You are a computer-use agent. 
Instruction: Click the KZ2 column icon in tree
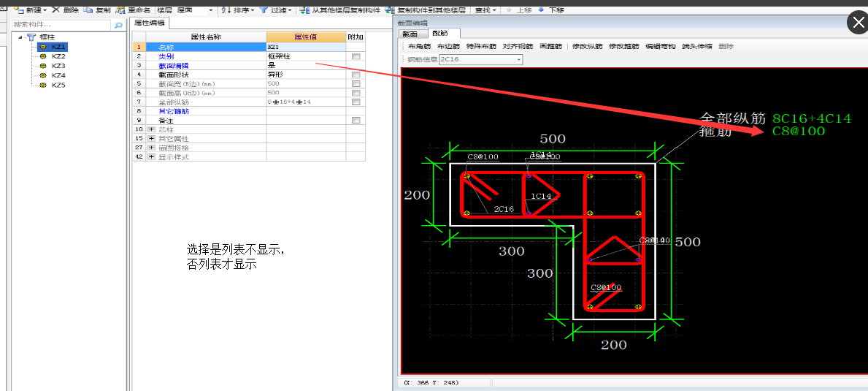click(x=42, y=56)
